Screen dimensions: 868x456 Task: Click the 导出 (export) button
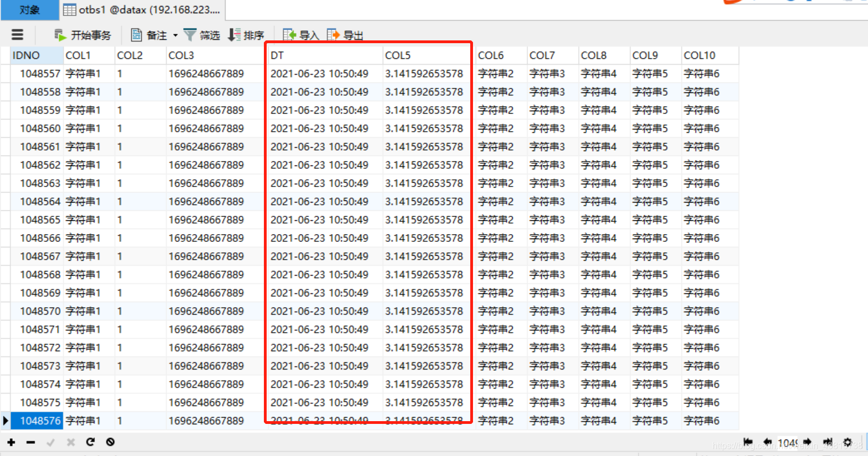coord(345,35)
